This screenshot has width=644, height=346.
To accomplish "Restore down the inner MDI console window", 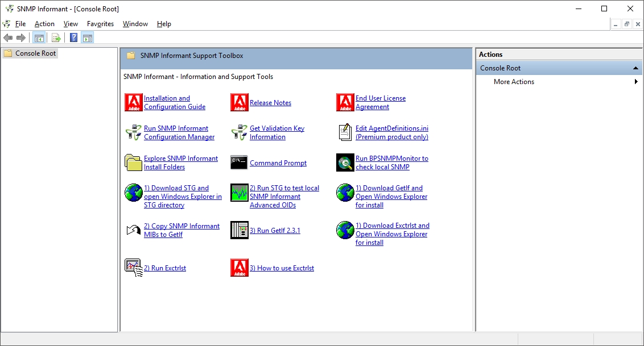I will pos(627,24).
